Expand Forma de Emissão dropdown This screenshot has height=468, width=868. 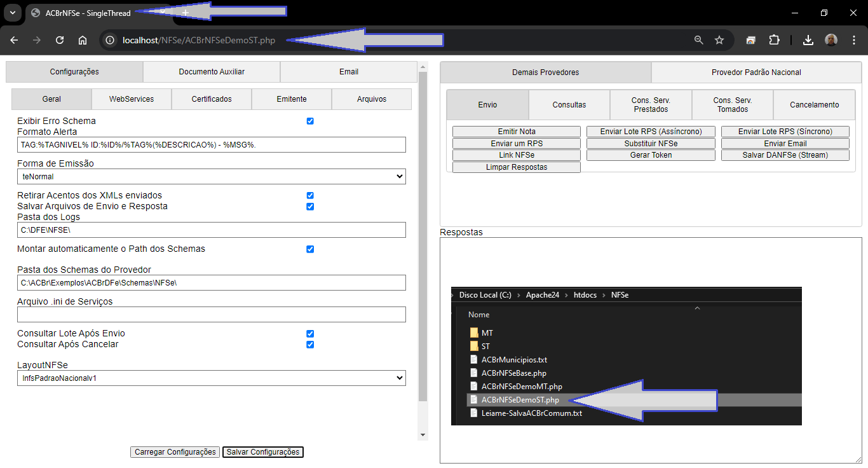point(212,176)
